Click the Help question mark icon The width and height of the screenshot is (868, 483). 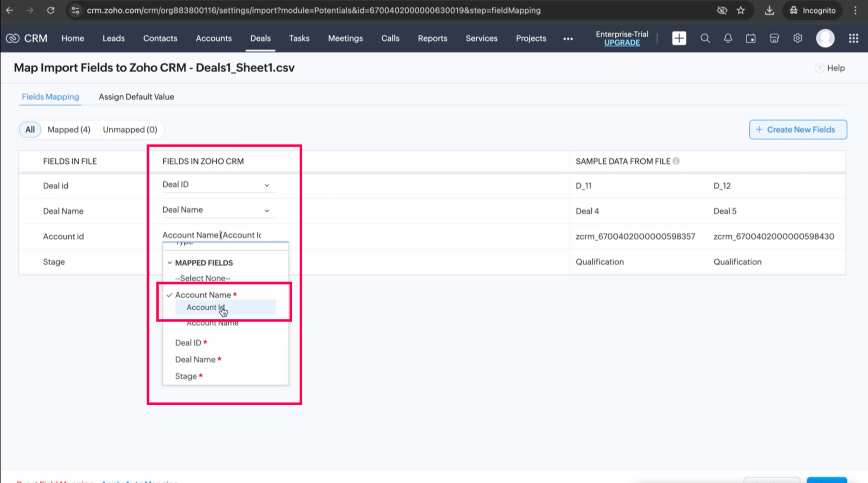(819, 68)
